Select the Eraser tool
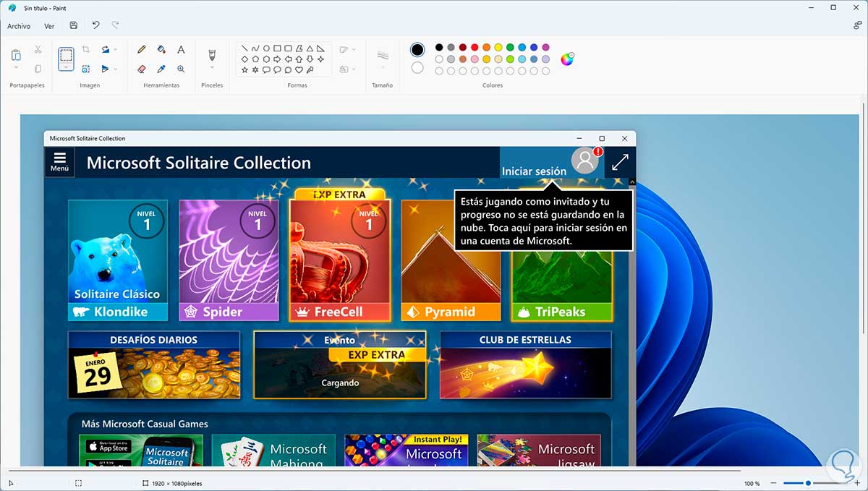The image size is (868, 491). coord(142,69)
